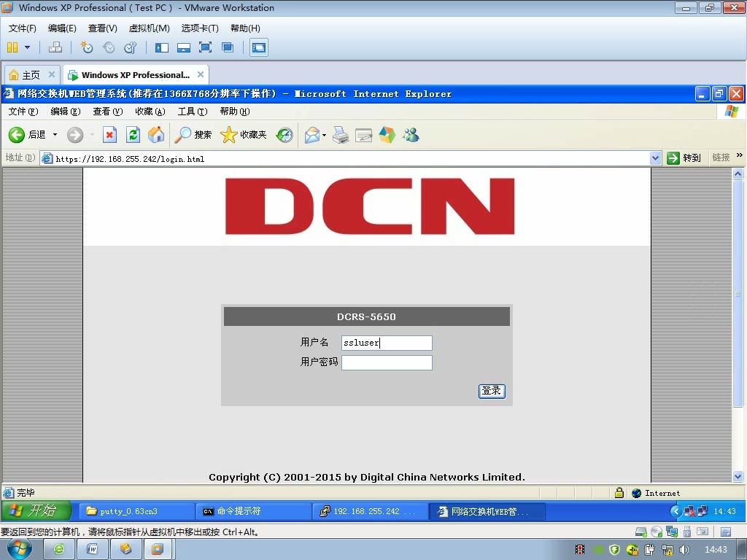Image resolution: width=747 pixels, height=560 pixels.
Task: Click the XP 开始 start button
Action: pyautogui.click(x=36, y=511)
